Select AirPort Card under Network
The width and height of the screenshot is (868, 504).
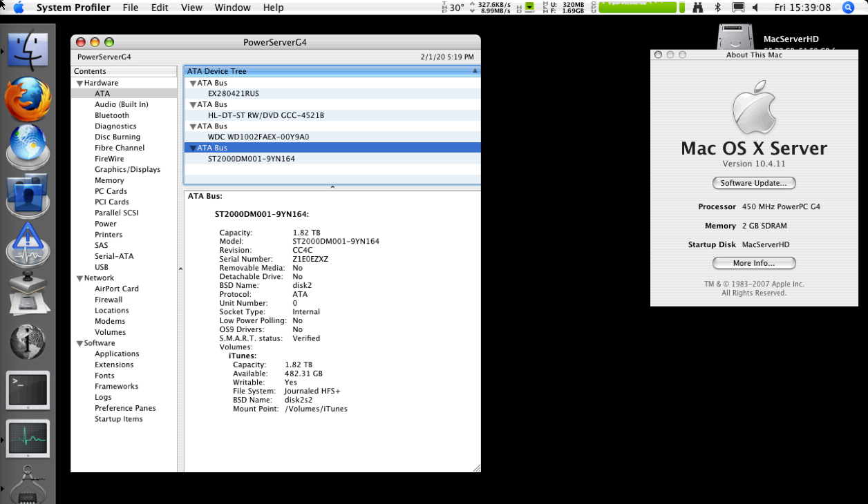(117, 289)
